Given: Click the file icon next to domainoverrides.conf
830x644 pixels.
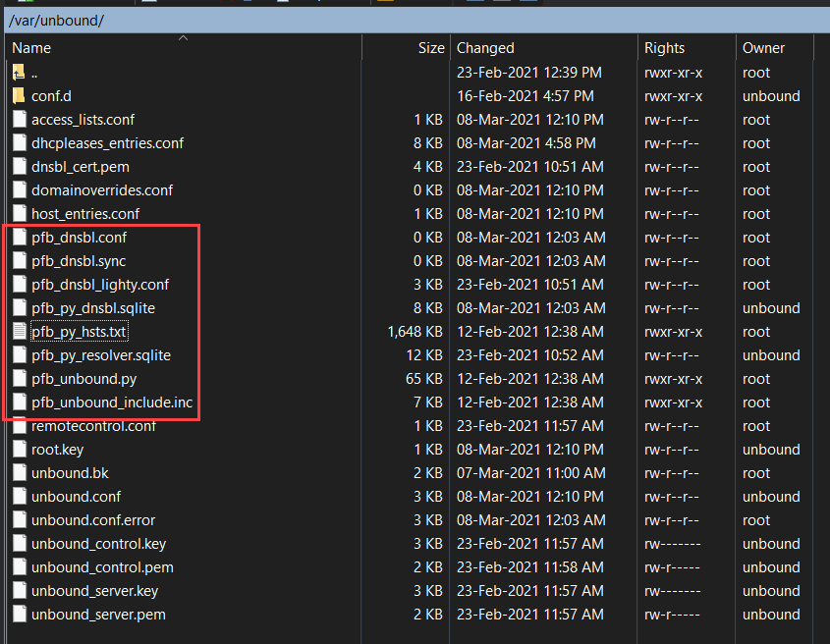Looking at the screenshot, I should click(x=20, y=190).
